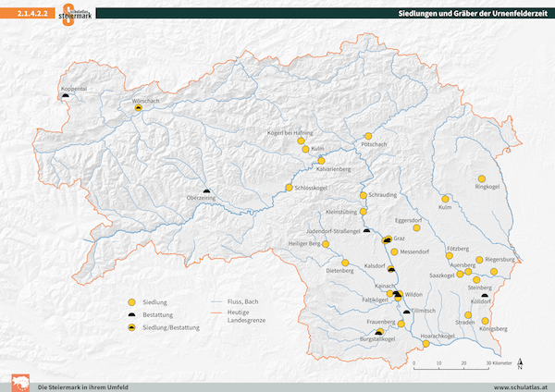The width and height of the screenshot is (555, 392).
Task: Click the Eggersdorf settlement dot
Action: (416, 227)
